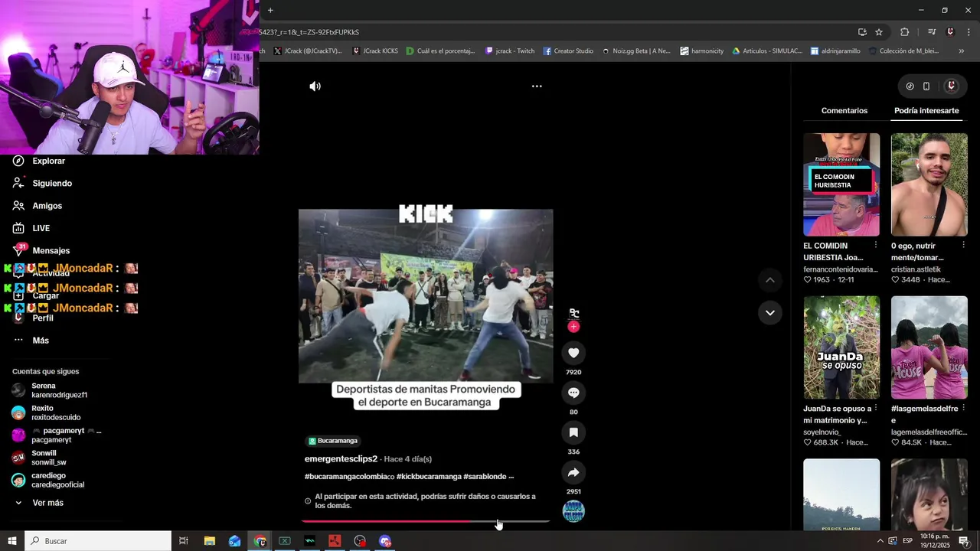Open JCrack KICKS bookmark
Screen dimensions: 980x551
click(x=375, y=51)
